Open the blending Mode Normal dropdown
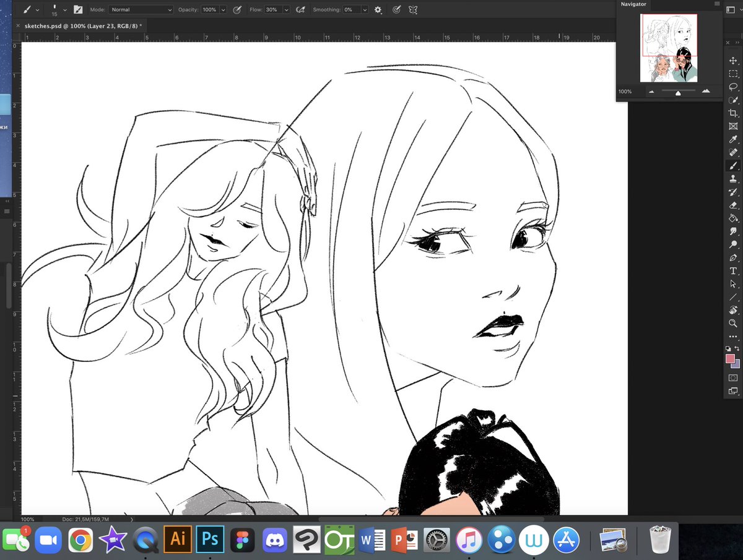The width and height of the screenshot is (743, 560). (x=141, y=10)
